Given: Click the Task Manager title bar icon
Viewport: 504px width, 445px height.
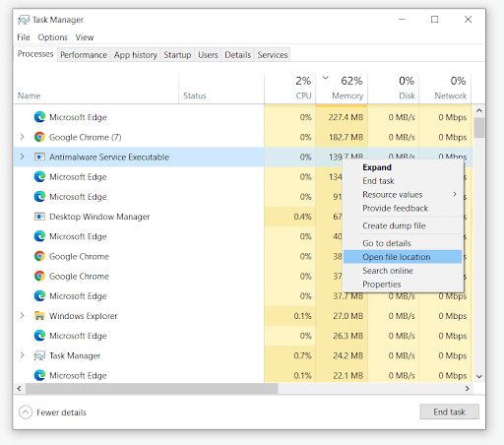Looking at the screenshot, I should tap(24, 20).
